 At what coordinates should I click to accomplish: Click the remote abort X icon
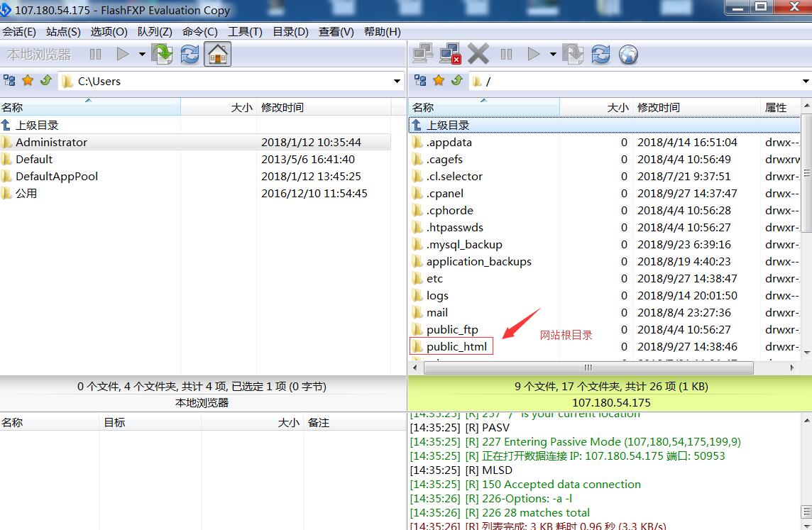tap(478, 55)
